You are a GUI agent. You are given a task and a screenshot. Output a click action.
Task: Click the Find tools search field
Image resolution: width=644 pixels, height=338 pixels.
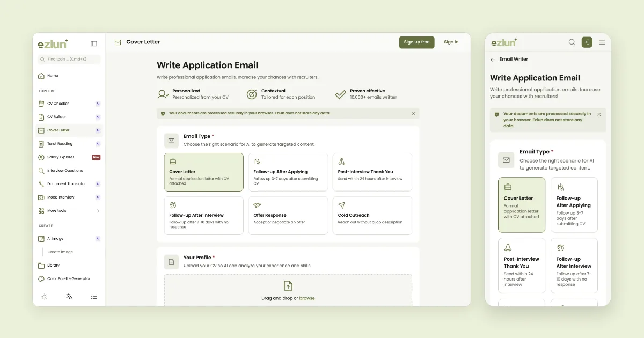tap(69, 60)
